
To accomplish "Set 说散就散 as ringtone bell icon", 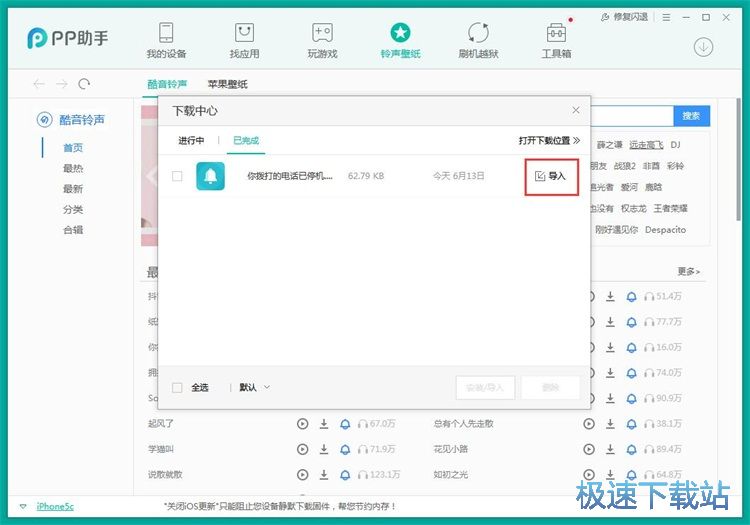I will [x=345, y=474].
